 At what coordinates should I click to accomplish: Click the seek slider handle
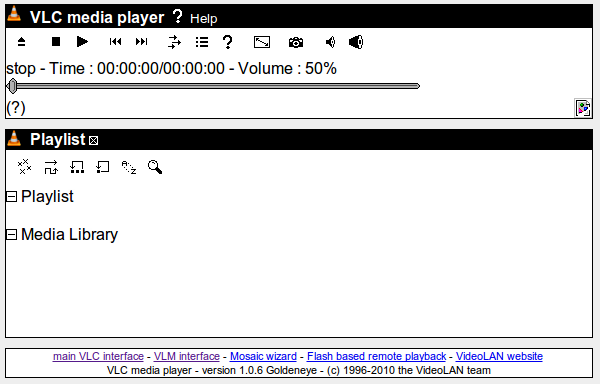pos(13,86)
